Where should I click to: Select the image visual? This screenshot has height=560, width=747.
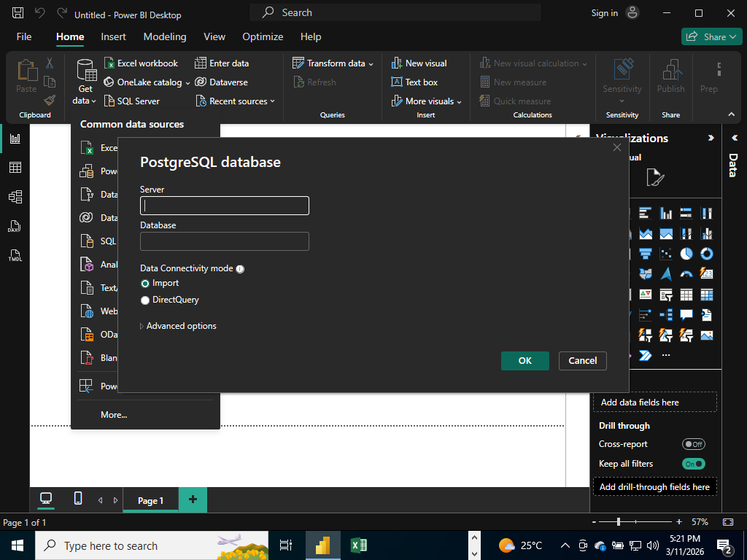coord(706,335)
